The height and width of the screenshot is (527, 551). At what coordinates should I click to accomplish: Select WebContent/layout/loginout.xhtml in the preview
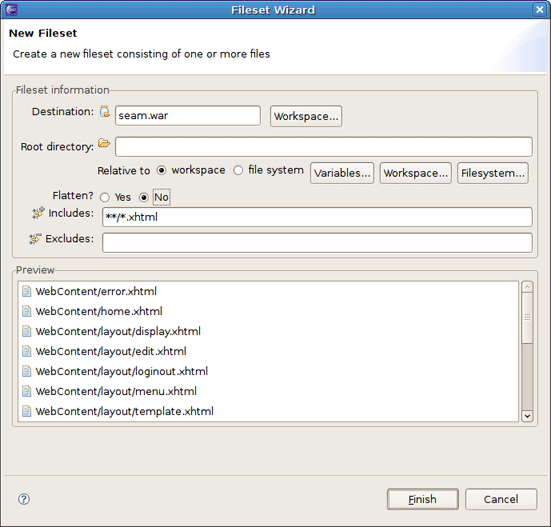[x=122, y=371]
